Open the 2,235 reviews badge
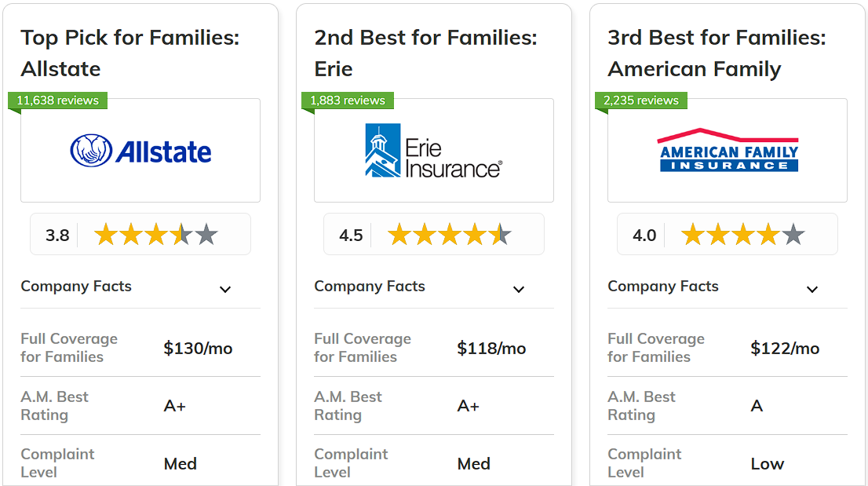 pos(641,100)
